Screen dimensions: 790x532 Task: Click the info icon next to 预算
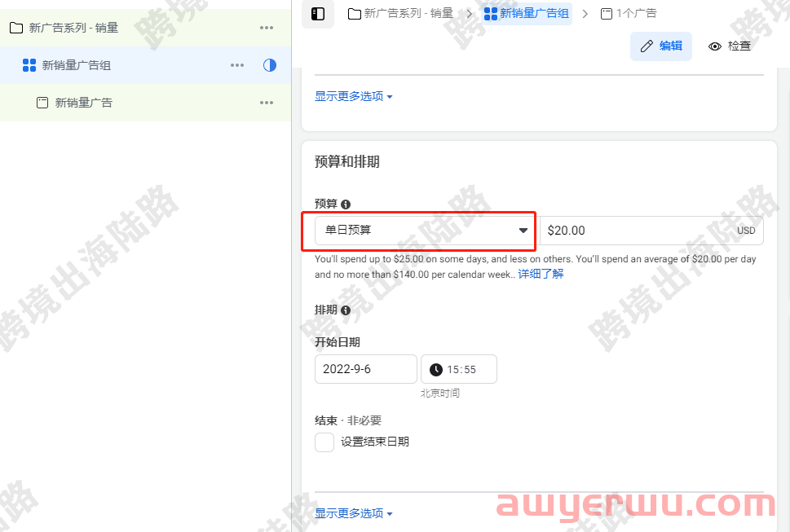[346, 204]
